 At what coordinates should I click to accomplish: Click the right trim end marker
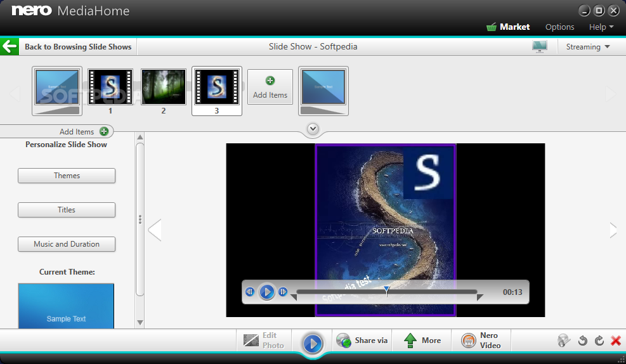[480, 297]
